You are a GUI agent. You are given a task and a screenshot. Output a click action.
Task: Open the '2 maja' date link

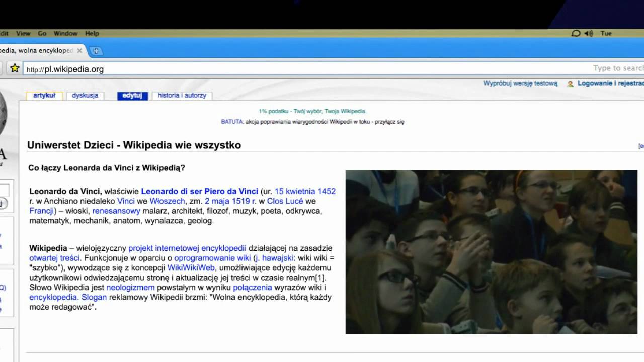click(218, 201)
